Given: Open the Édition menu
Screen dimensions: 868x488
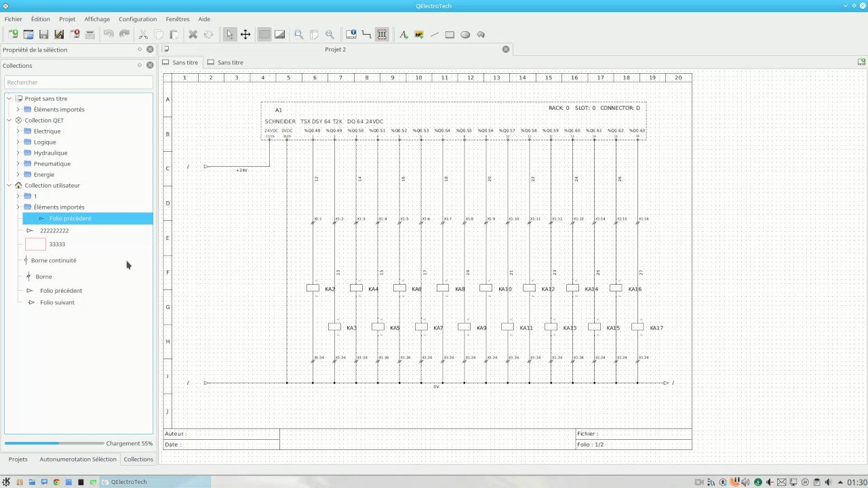Looking at the screenshot, I should [x=41, y=19].
